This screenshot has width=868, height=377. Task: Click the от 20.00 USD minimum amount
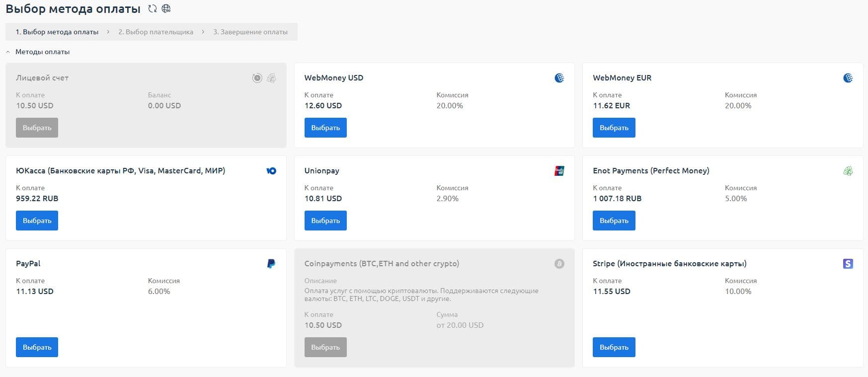[x=460, y=325]
